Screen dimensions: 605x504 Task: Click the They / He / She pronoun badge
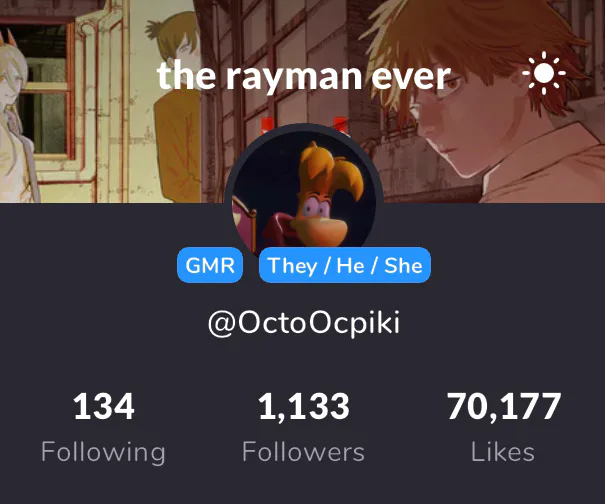coord(345,265)
